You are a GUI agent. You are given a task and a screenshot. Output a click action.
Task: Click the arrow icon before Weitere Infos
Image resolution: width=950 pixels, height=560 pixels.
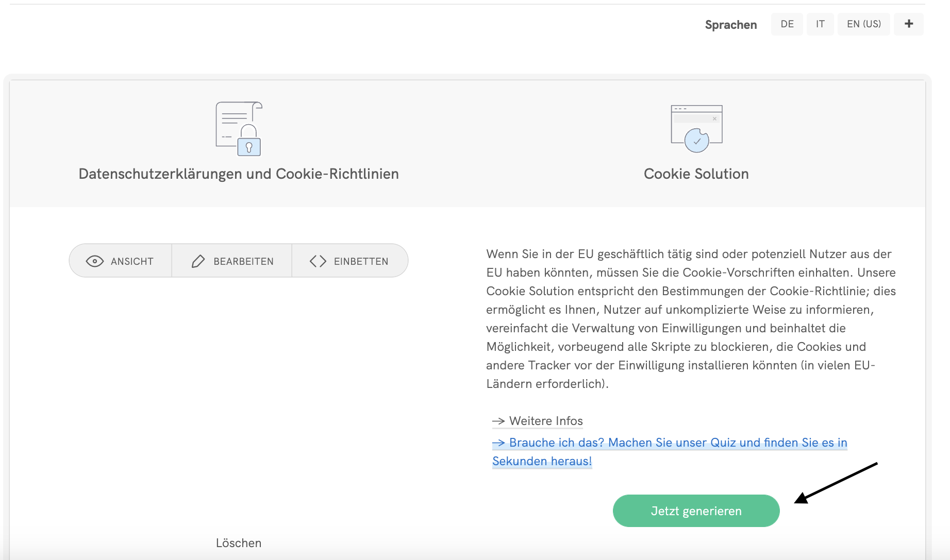[x=498, y=421]
